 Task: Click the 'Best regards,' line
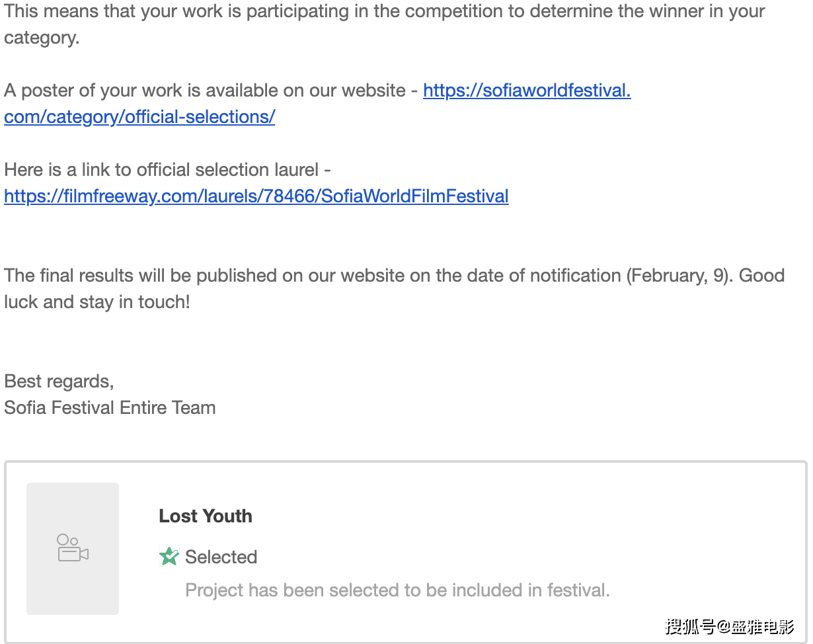[59, 382]
